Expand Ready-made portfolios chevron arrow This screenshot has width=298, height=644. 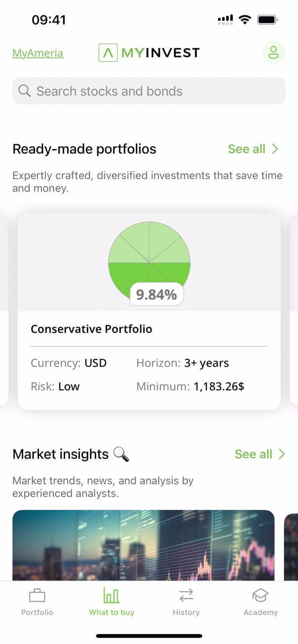[275, 149]
